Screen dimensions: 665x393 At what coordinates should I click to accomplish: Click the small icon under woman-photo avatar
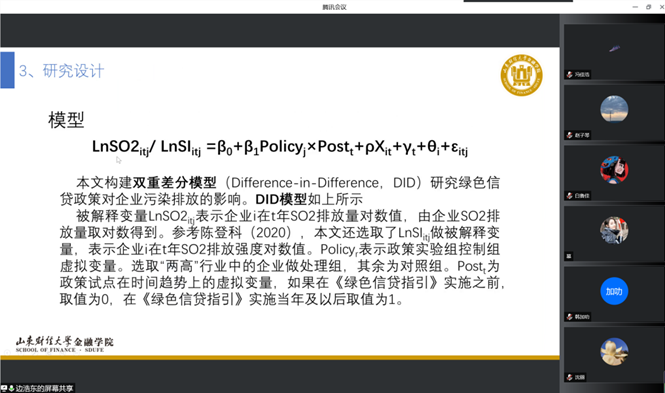(569, 256)
